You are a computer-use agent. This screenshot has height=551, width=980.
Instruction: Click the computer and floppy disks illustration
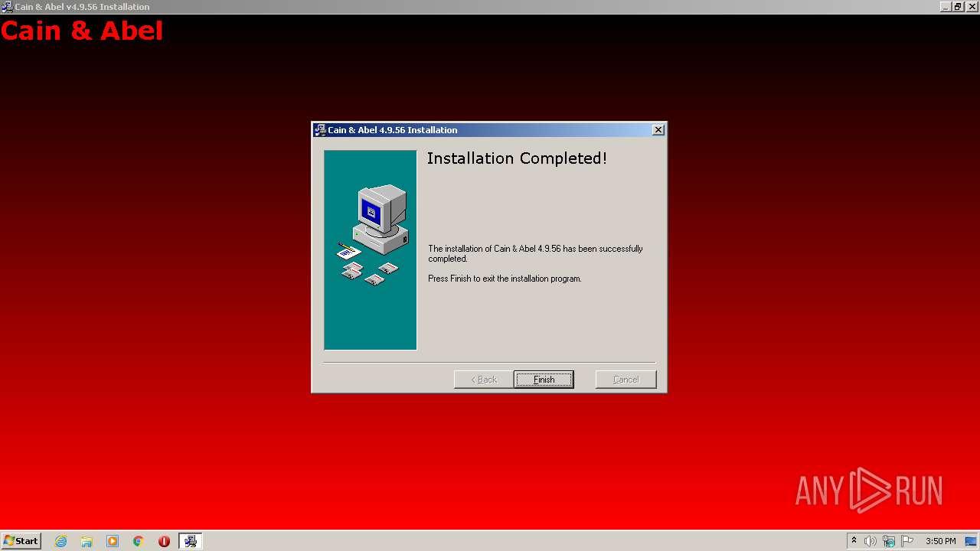[371, 250]
